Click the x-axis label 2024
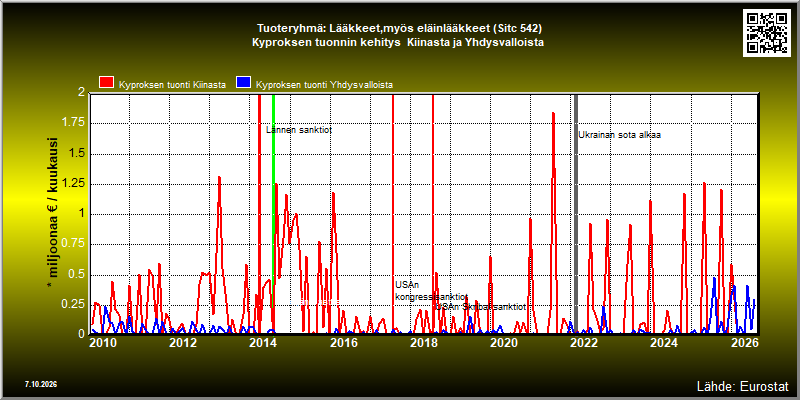Image resolution: width=800 pixels, height=400 pixels. click(x=663, y=342)
